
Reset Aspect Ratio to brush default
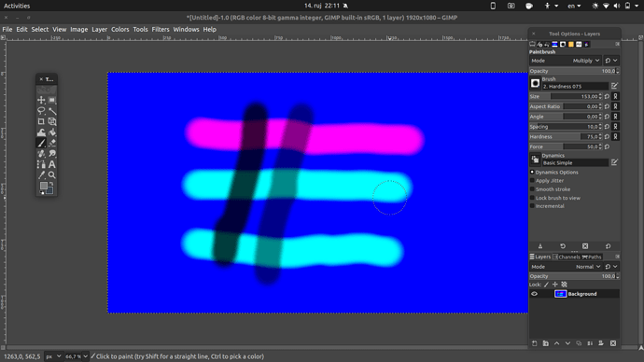click(x=607, y=106)
